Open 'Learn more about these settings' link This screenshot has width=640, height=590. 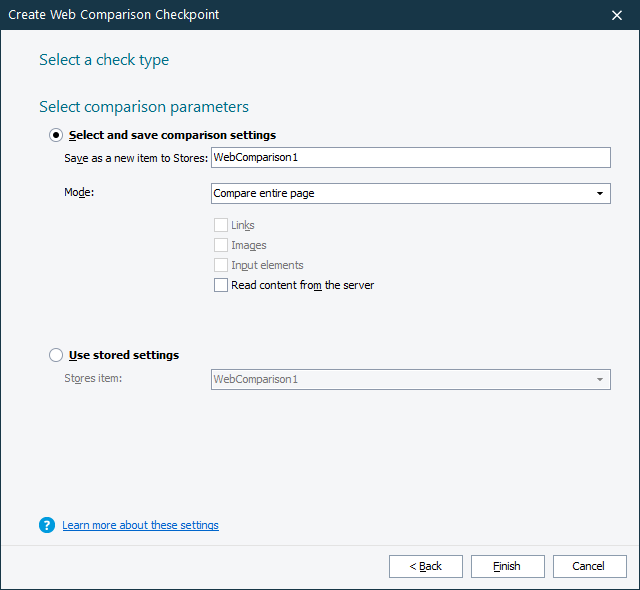coord(140,525)
